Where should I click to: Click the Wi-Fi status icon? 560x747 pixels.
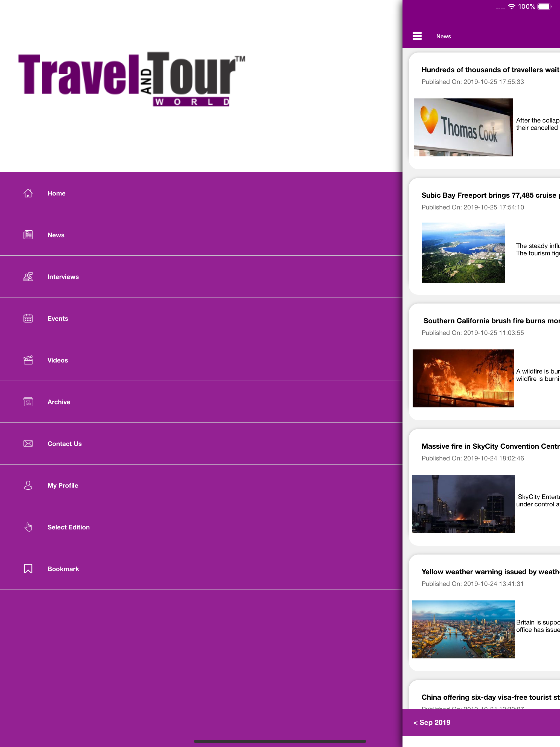pyautogui.click(x=511, y=6)
